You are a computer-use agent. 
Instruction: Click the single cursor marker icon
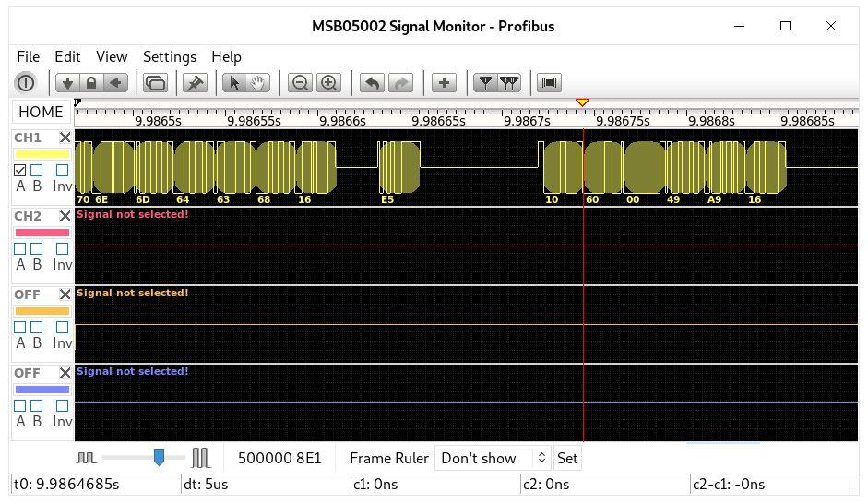pyautogui.click(x=485, y=83)
